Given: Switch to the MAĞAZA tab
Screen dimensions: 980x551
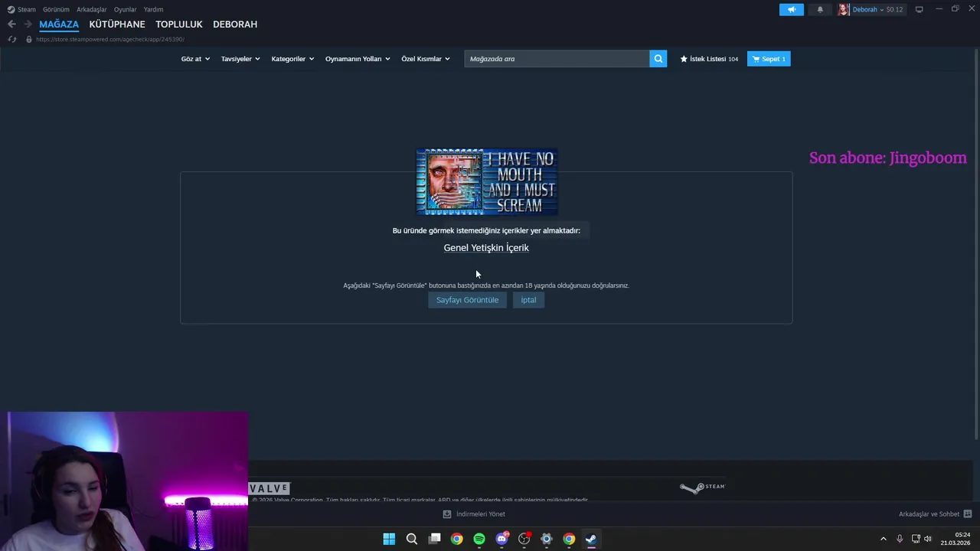Looking at the screenshot, I should 59,24.
